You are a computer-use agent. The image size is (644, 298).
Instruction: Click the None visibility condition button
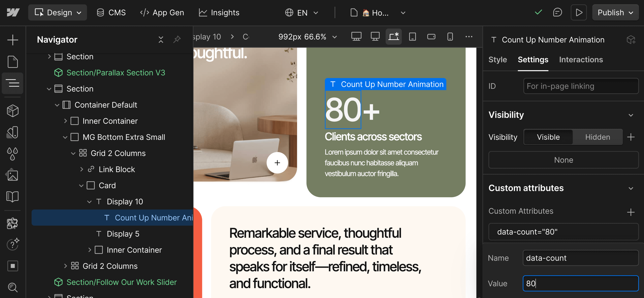563,160
